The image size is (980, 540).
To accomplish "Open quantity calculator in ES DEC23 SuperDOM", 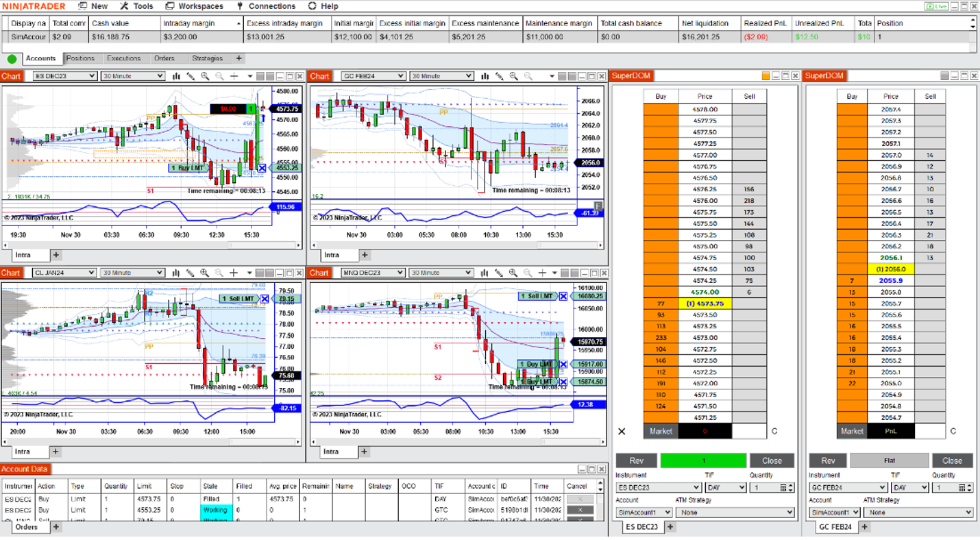I will (783, 487).
